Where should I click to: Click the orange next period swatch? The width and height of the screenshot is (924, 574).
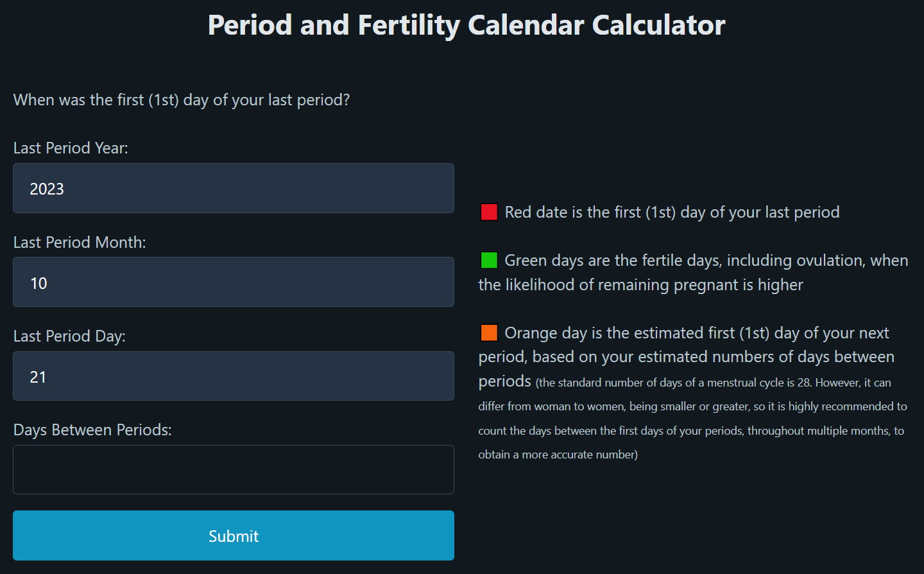pyautogui.click(x=489, y=333)
